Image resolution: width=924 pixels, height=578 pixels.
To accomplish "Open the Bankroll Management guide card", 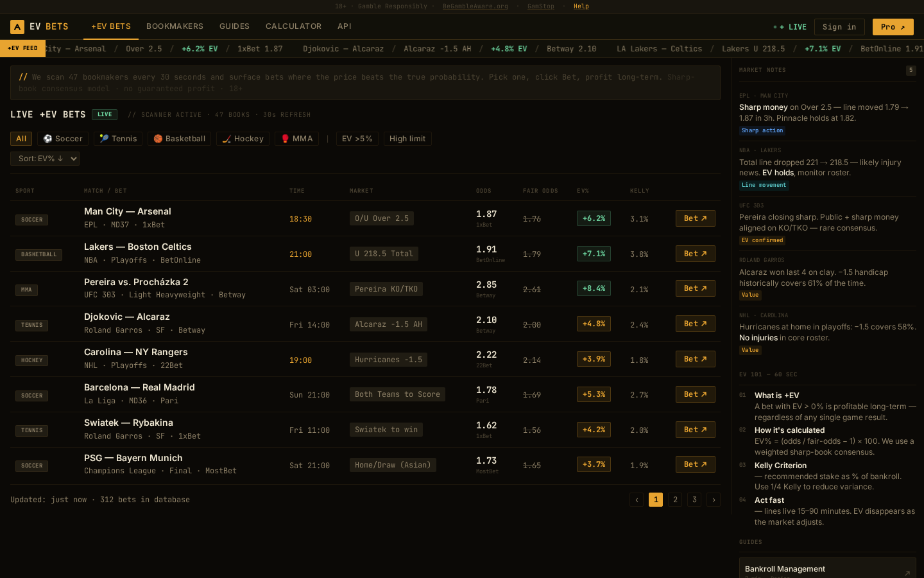I will pos(827,568).
